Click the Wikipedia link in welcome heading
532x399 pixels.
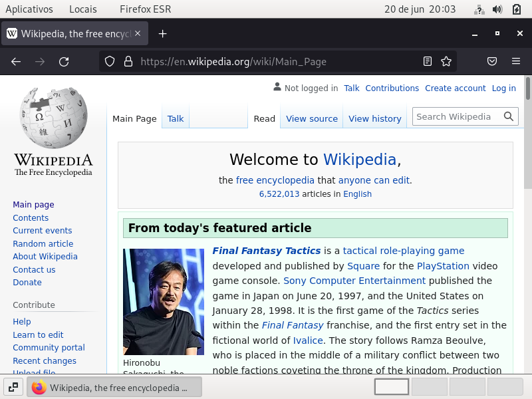click(x=360, y=159)
